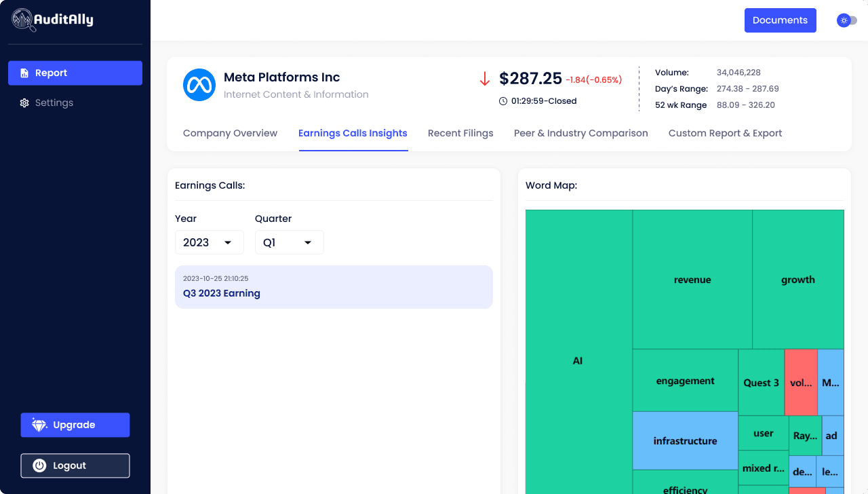The width and height of the screenshot is (868, 494).
Task: Select the growth block in word map
Action: [798, 280]
